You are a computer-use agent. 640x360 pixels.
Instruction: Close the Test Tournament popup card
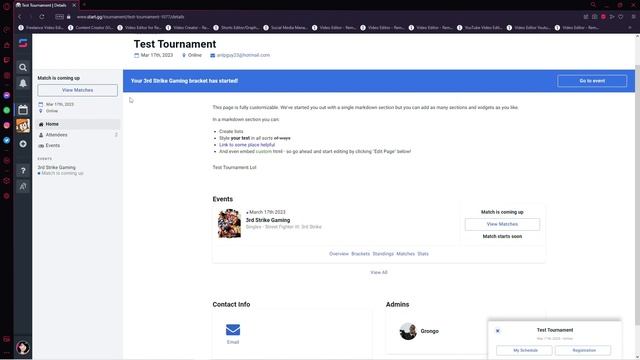[498, 331]
